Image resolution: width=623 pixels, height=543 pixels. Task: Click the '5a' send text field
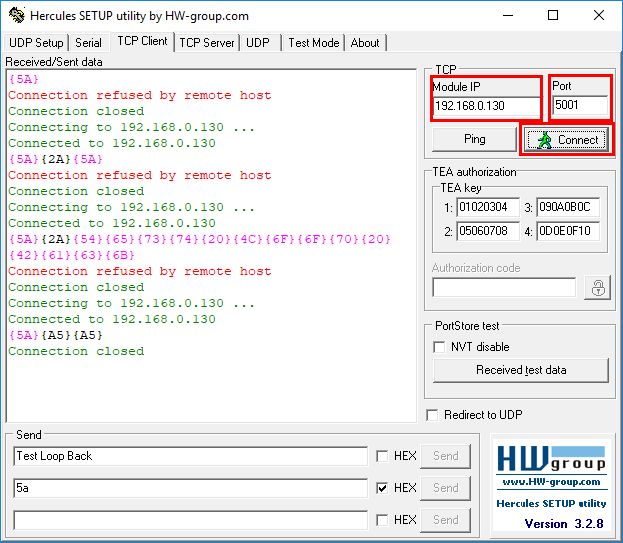coord(191,488)
